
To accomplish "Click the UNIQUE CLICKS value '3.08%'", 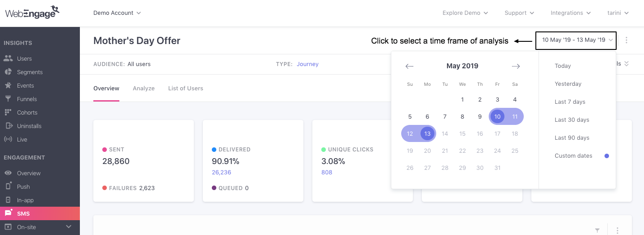I will tap(333, 161).
